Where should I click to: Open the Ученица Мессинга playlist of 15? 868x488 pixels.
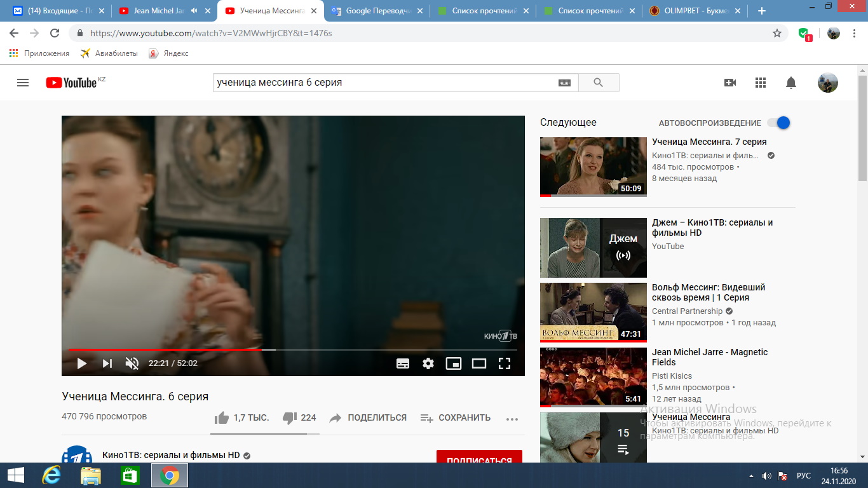593,438
